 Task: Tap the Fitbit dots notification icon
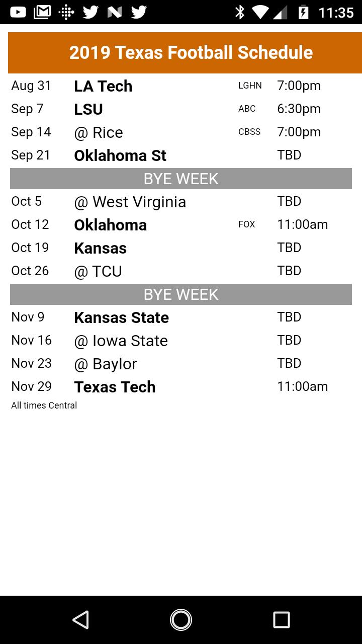click(66, 12)
